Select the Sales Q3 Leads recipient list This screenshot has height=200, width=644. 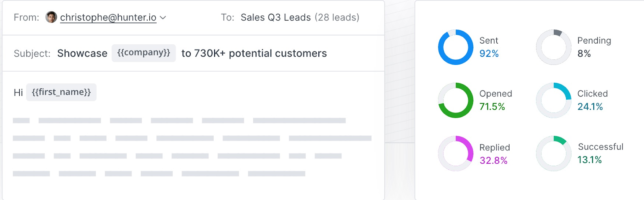point(300,17)
